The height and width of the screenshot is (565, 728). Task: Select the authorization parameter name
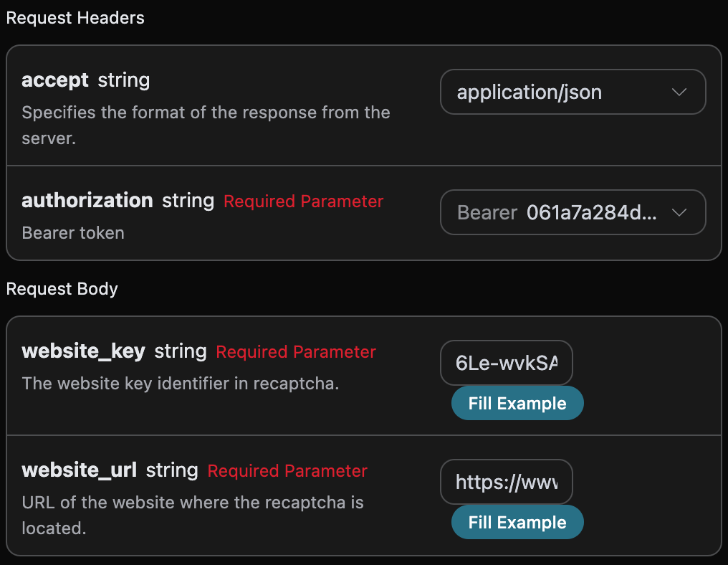[87, 200]
